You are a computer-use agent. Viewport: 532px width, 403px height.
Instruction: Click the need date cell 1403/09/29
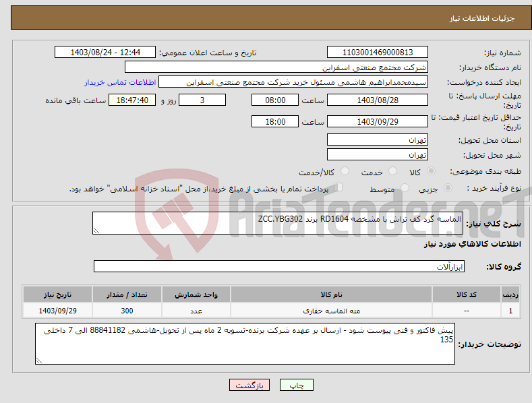58,311
